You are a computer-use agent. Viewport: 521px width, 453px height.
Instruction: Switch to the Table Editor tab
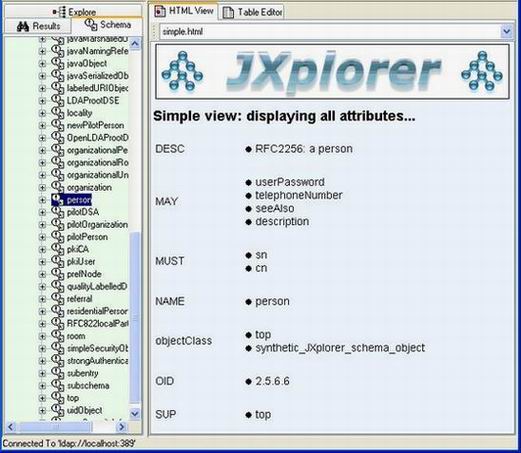pyautogui.click(x=252, y=13)
